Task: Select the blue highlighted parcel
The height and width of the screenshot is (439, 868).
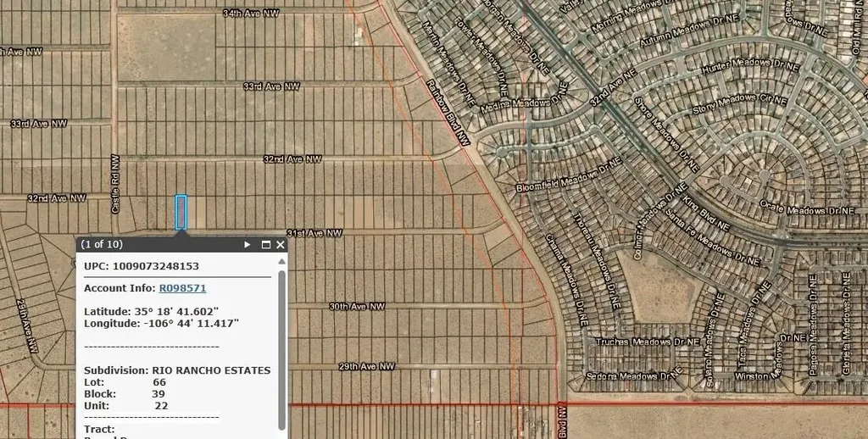Action: pos(181,212)
